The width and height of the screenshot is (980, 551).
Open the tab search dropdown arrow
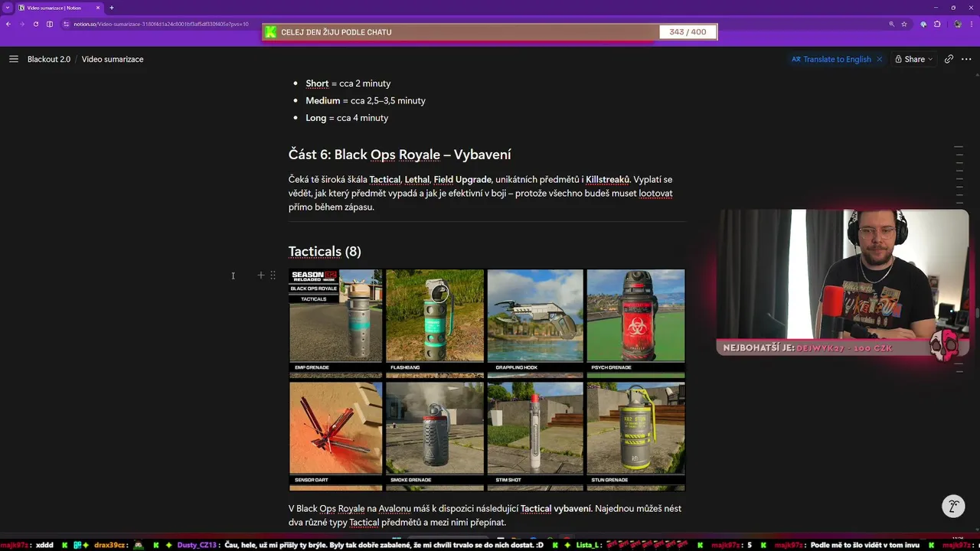pyautogui.click(x=7, y=8)
